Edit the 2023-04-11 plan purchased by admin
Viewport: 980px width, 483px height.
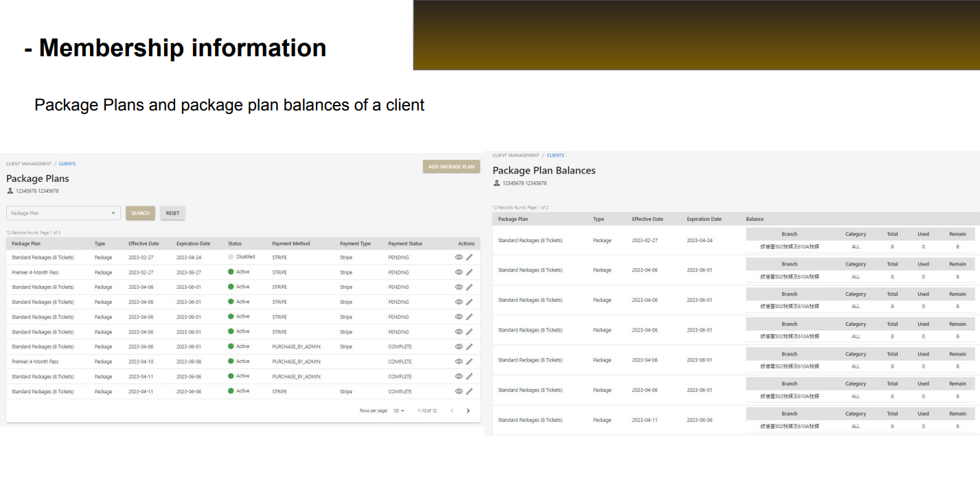(x=470, y=377)
